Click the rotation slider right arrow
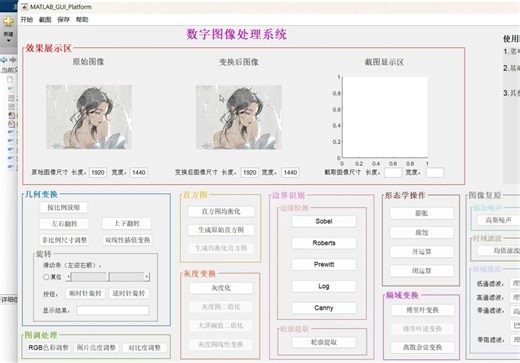This screenshot has height=363, width=520. (147, 277)
